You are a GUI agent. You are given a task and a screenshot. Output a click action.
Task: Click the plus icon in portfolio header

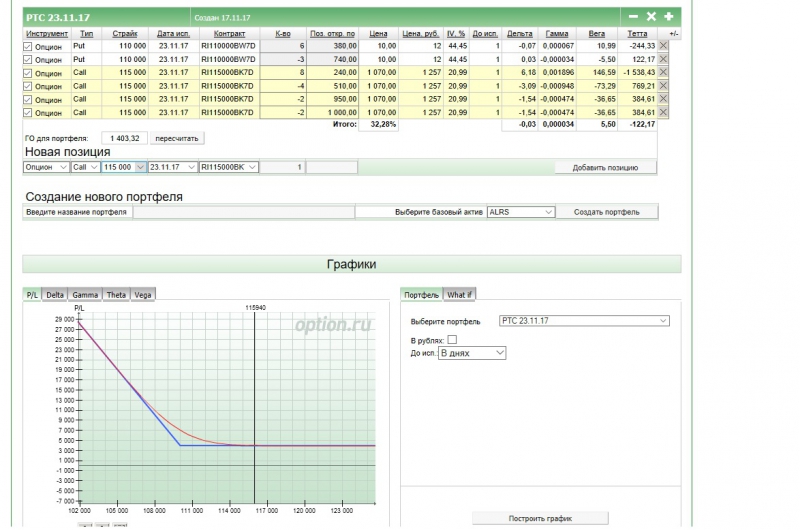[x=668, y=17]
